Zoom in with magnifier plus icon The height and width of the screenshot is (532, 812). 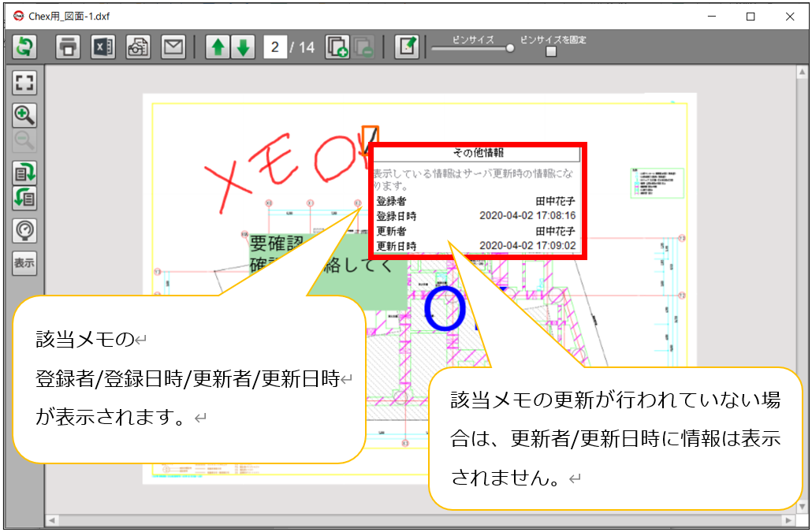pyautogui.click(x=24, y=115)
